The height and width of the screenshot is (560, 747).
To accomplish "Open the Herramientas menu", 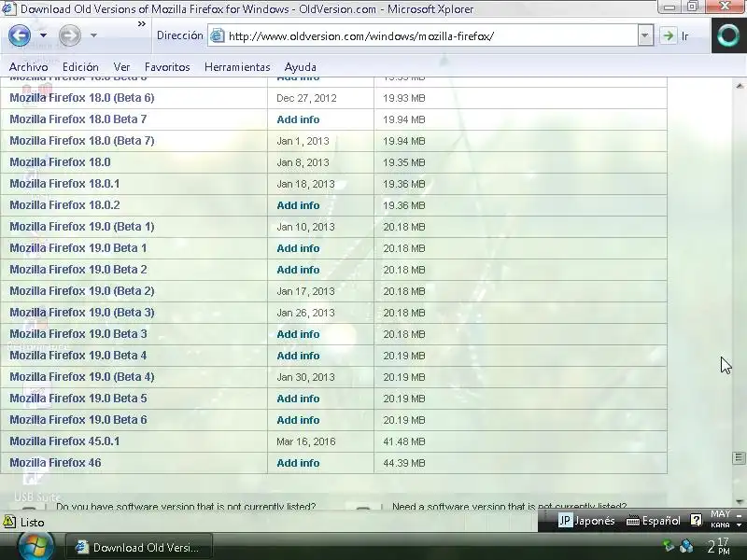I will (237, 67).
